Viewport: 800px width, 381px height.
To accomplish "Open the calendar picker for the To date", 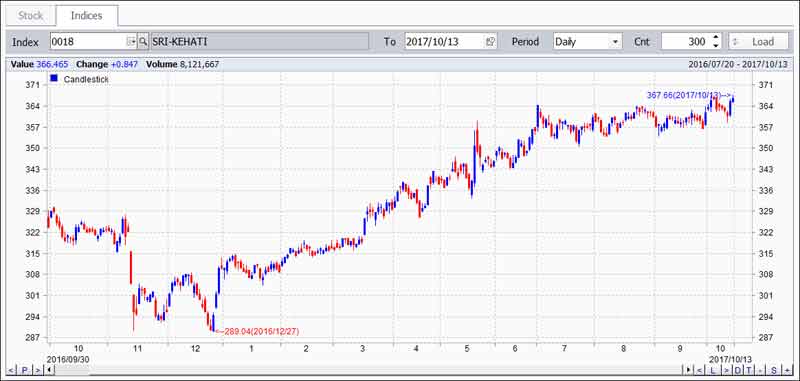I will [x=491, y=41].
